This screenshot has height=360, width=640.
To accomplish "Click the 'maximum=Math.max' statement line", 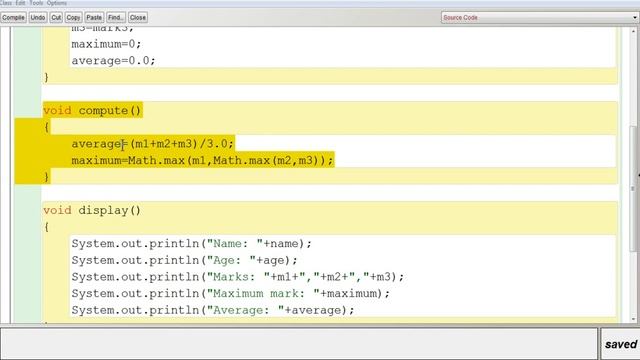I will [x=202, y=160].
